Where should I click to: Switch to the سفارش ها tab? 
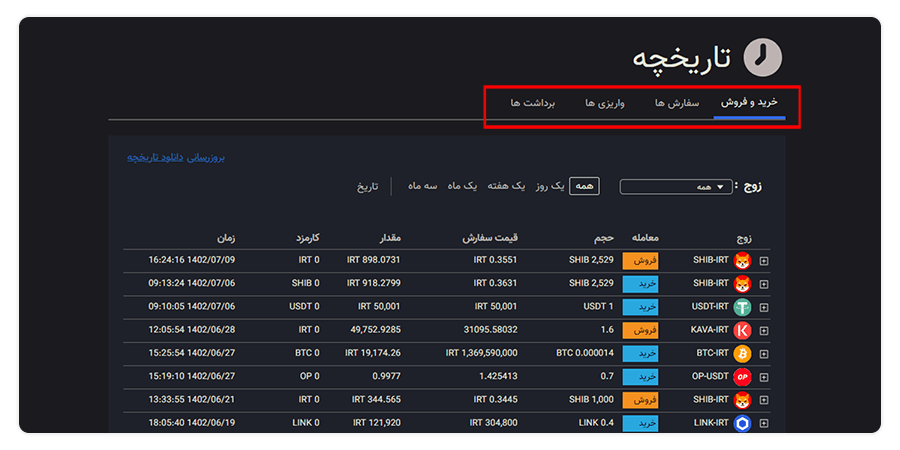(676, 104)
